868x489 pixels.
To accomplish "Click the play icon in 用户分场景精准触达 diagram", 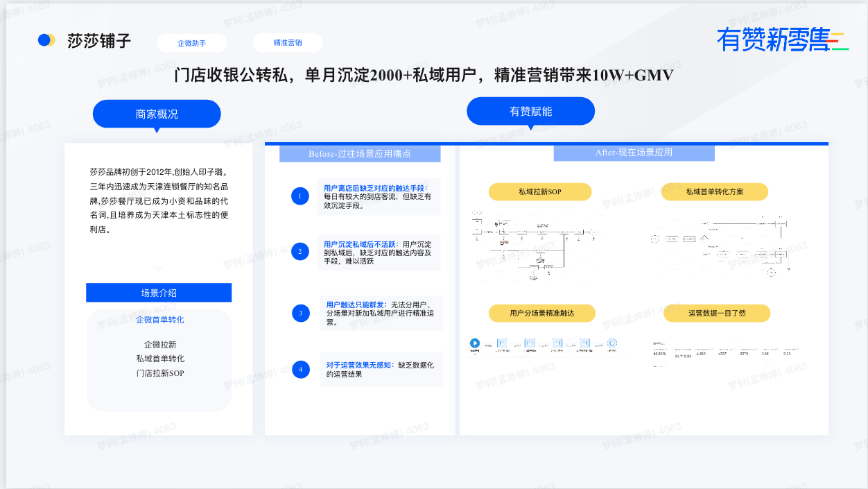I will coord(475,343).
